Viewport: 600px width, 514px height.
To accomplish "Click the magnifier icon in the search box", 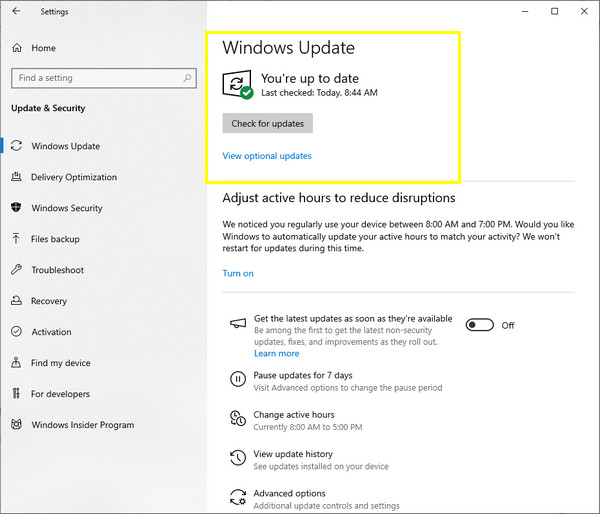I will pos(187,78).
